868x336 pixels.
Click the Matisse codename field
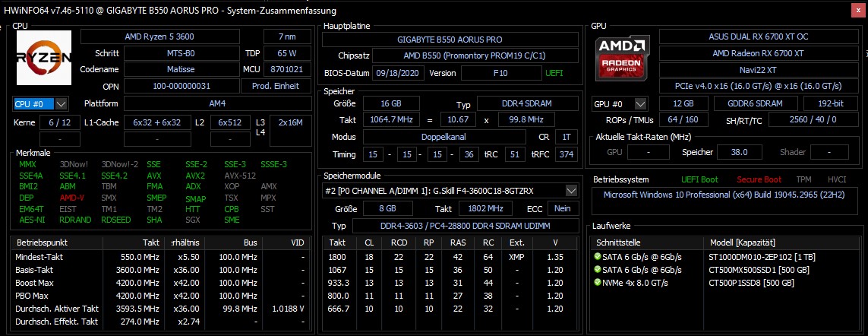181,70
